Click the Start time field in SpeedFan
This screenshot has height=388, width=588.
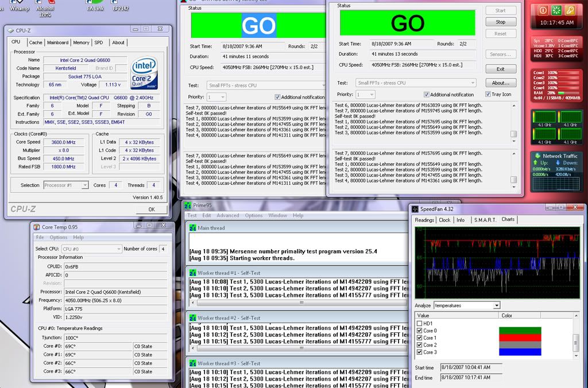[x=471, y=367]
